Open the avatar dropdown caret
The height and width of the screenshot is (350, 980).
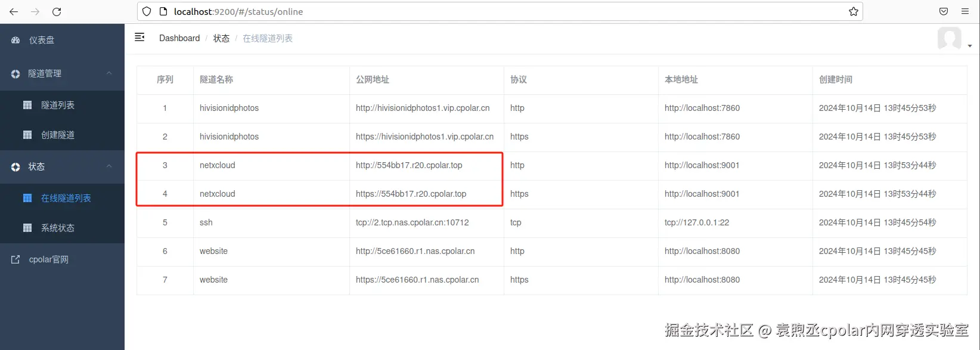tap(970, 46)
